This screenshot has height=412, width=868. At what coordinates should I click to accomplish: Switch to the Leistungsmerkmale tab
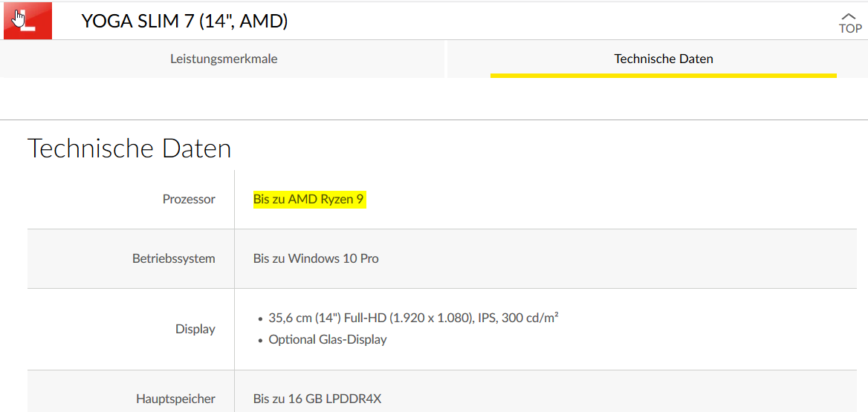tap(224, 59)
